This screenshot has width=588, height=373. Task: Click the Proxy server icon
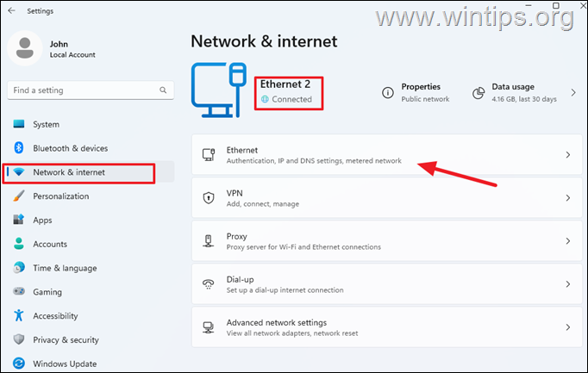209,241
